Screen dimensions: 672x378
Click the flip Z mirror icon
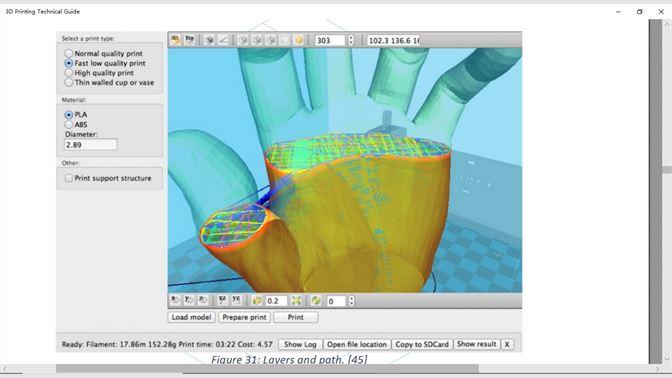coord(203,300)
